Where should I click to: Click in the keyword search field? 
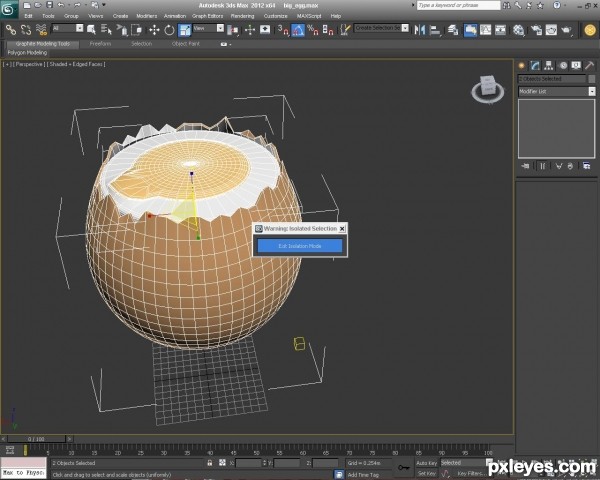click(x=458, y=5)
